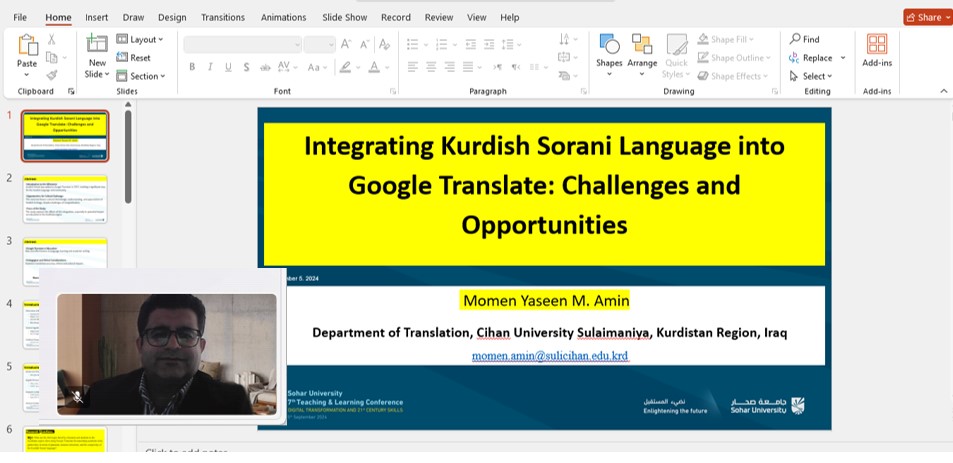Click Increase Font Size icon
The image size is (953, 463).
[x=346, y=44]
